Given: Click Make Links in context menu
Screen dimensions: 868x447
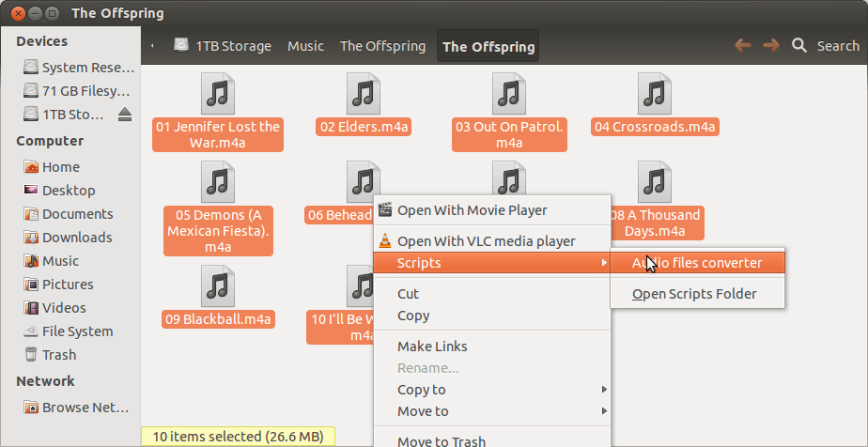Looking at the screenshot, I should click(432, 347).
